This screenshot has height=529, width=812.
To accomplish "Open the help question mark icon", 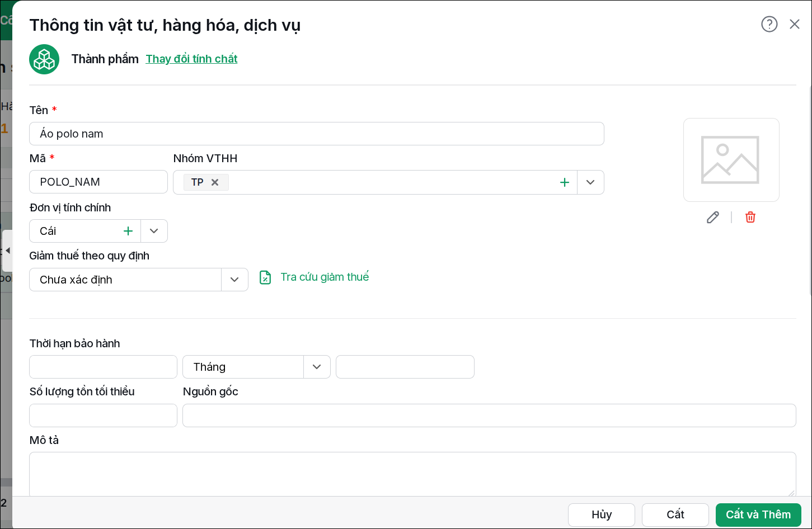I will click(x=769, y=24).
